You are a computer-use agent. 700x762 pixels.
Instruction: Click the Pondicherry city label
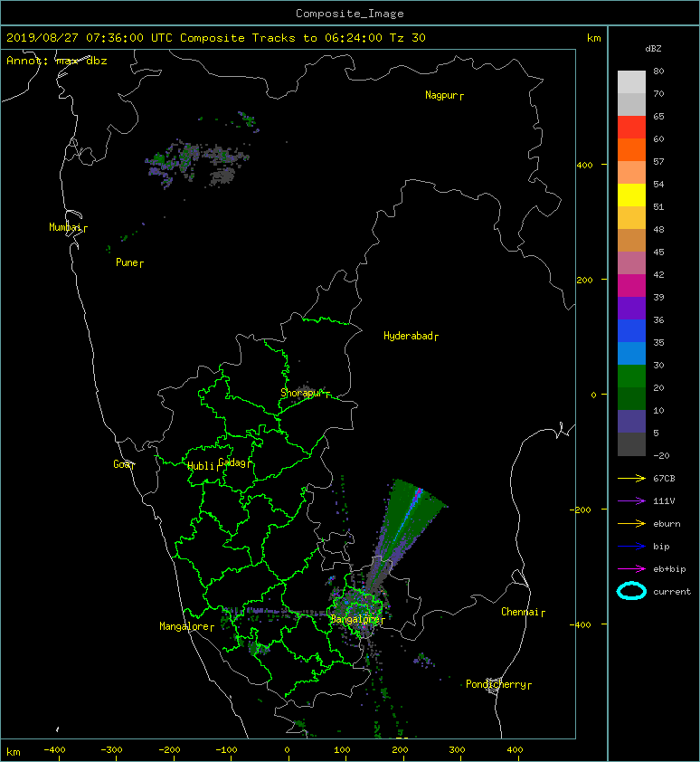tap(496, 684)
